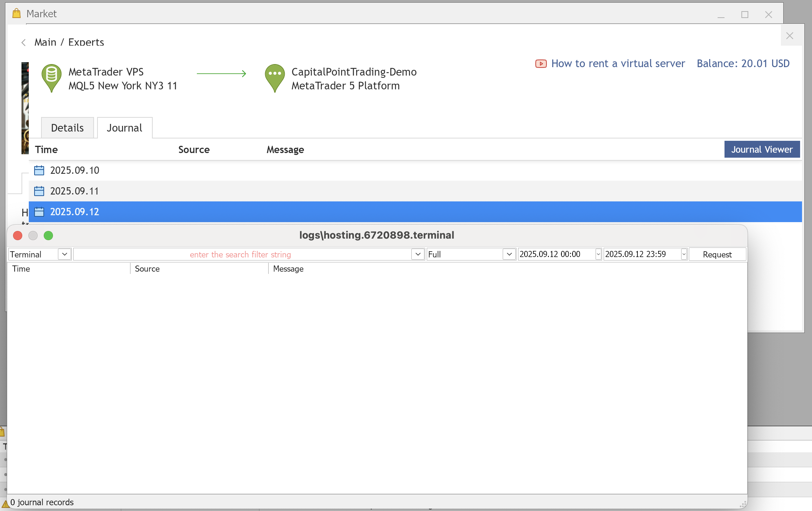This screenshot has width=812, height=511.
Task: Switch to the Details tab
Action: pos(68,128)
